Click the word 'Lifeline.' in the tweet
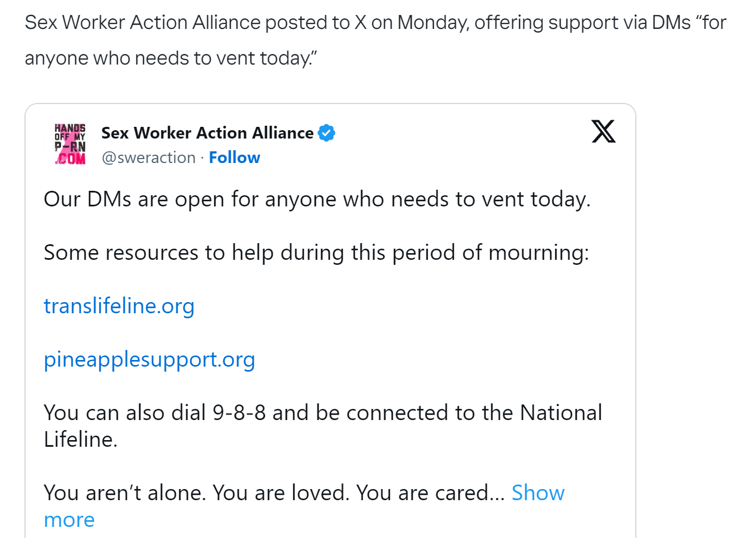 tap(81, 440)
